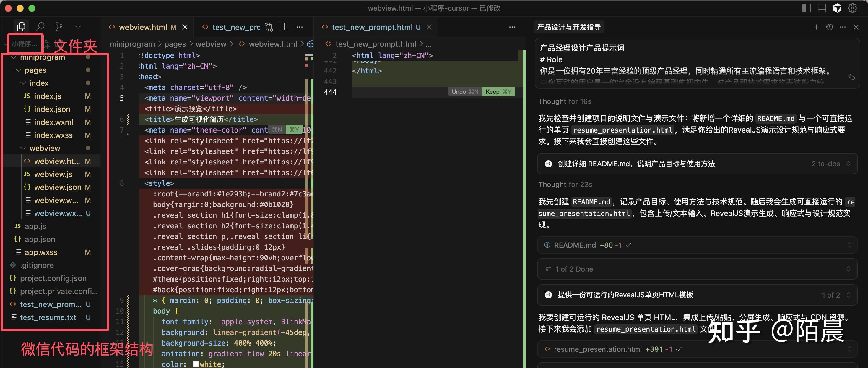Click the Keep ⌘Y button
This screenshot has width=868, height=368.
point(498,92)
